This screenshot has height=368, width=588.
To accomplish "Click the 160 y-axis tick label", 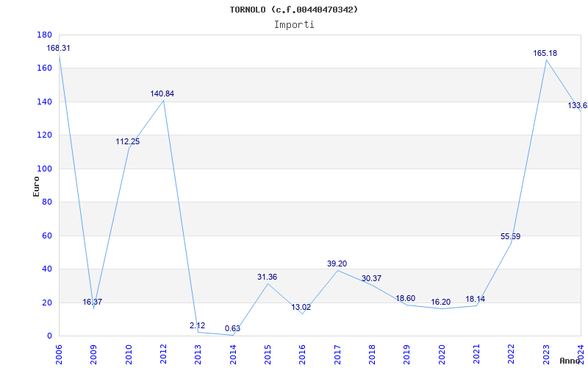I will tap(44, 68).
